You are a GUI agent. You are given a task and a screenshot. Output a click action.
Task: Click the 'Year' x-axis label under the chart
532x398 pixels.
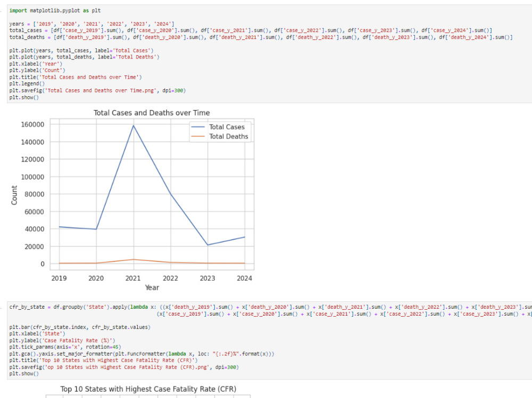click(152, 287)
